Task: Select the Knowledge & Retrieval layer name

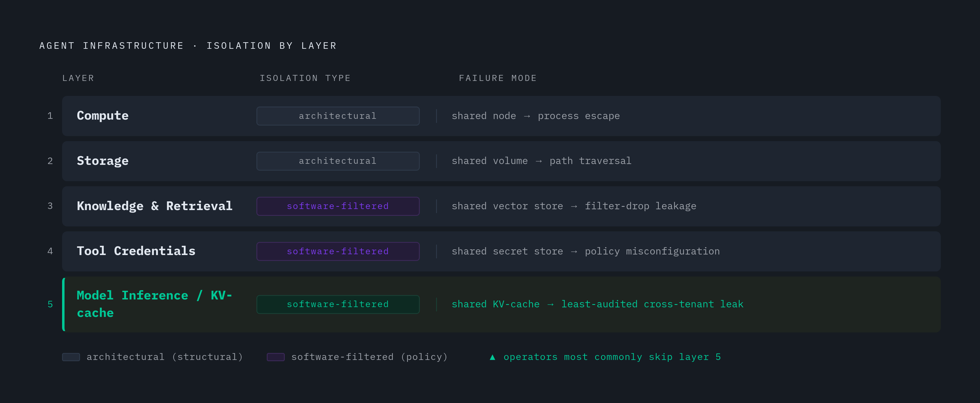Action: pyautogui.click(x=154, y=206)
